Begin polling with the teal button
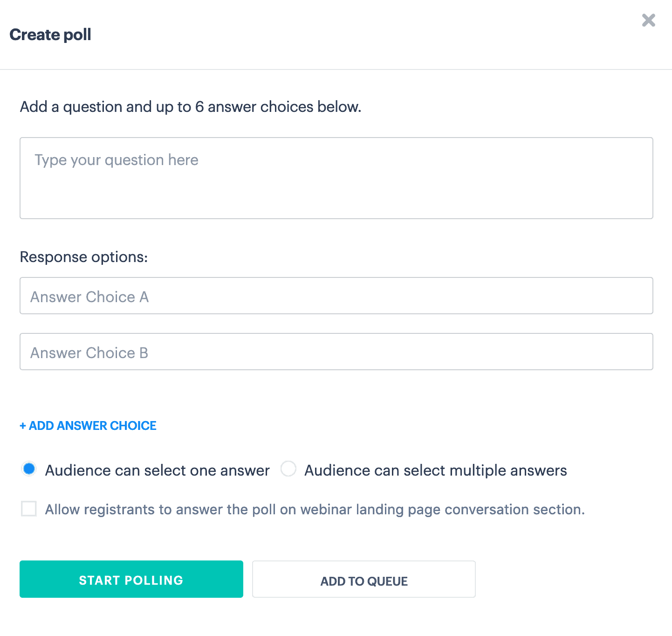 point(131,580)
